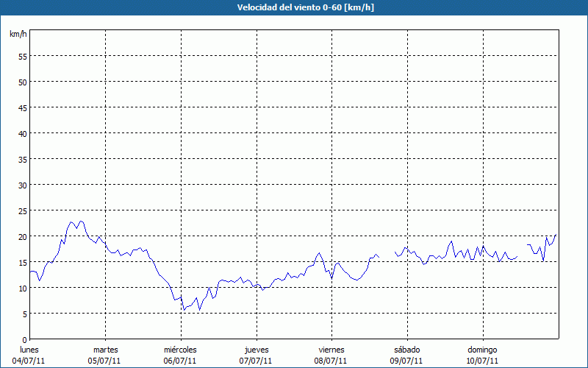Pick the 10 value on the y-axis
Screen dimensions: 588x368
point(22,288)
